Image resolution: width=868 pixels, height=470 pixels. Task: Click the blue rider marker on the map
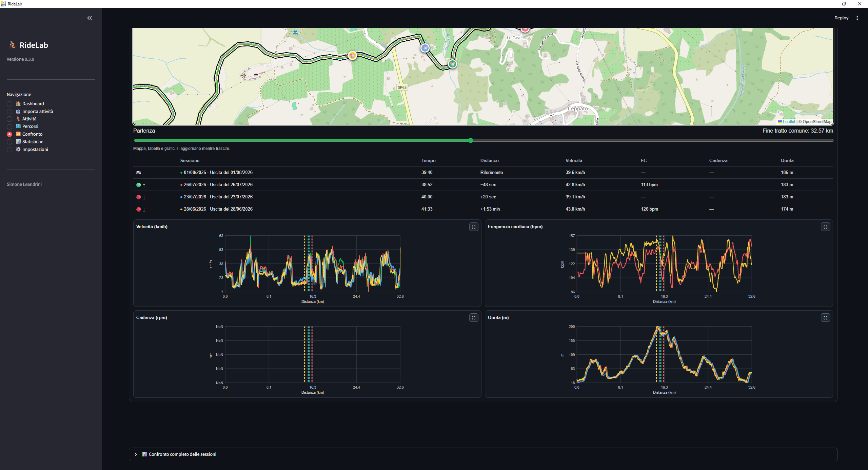(x=425, y=48)
